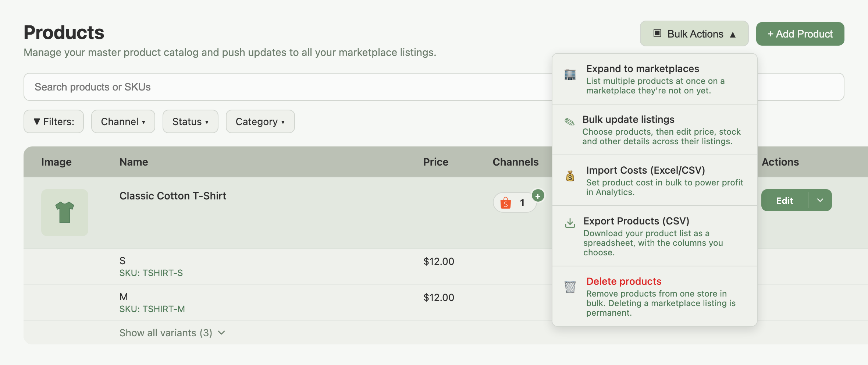Click Edit for Classic Cotton T-Shirt

pos(785,200)
